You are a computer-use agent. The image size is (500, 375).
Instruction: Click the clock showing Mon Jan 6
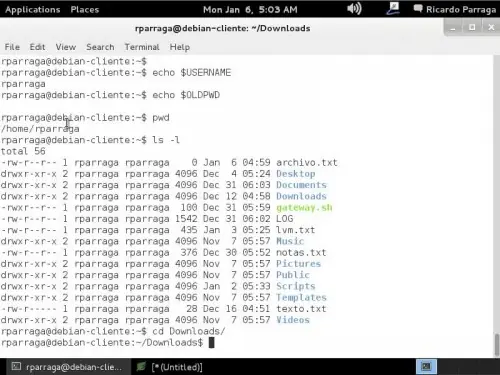tap(250, 10)
